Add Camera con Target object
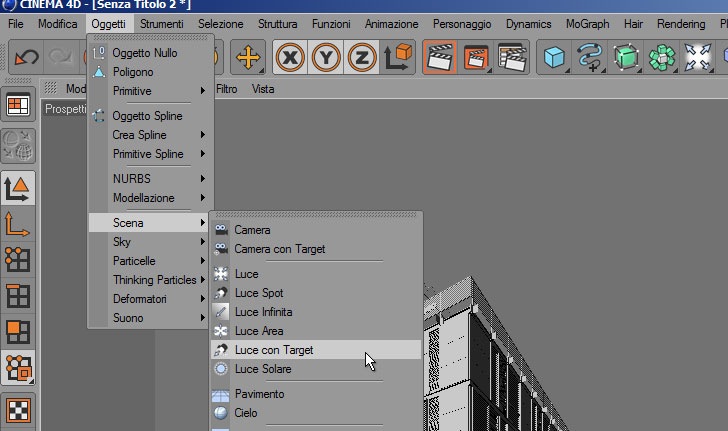Screen dimensions: 728x431 click(x=316, y=249)
